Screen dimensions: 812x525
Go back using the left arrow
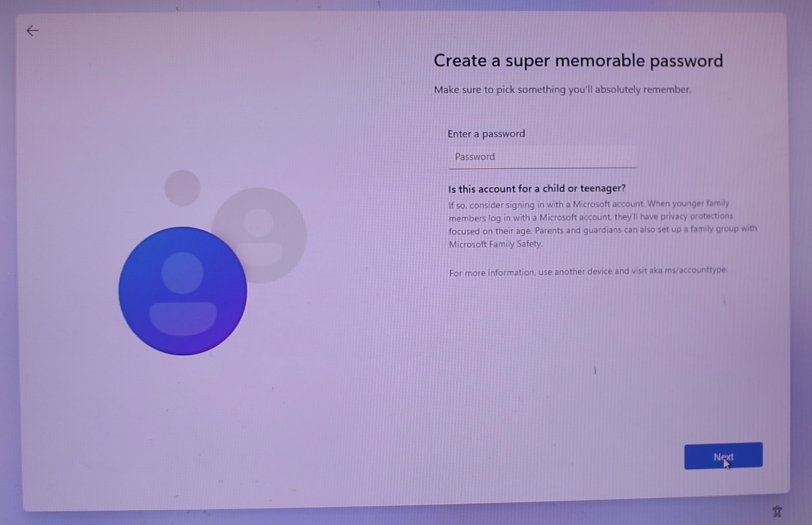33,31
